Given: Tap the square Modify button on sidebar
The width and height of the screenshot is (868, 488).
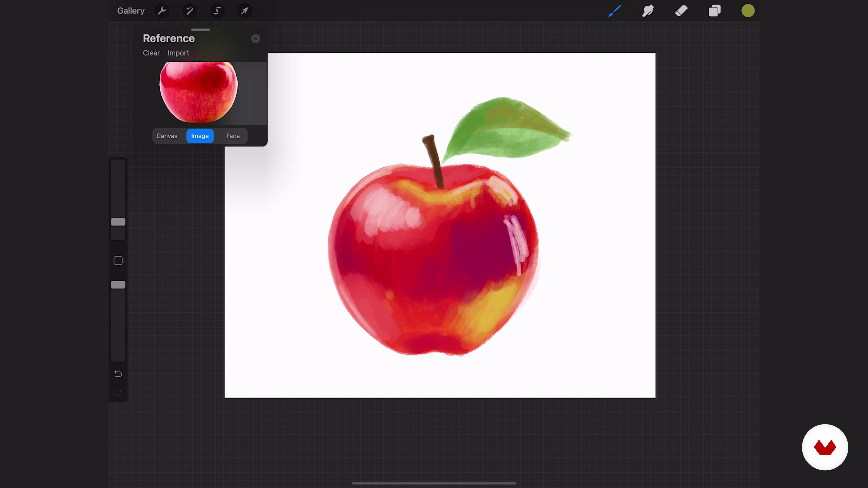Looking at the screenshot, I should click(x=118, y=261).
